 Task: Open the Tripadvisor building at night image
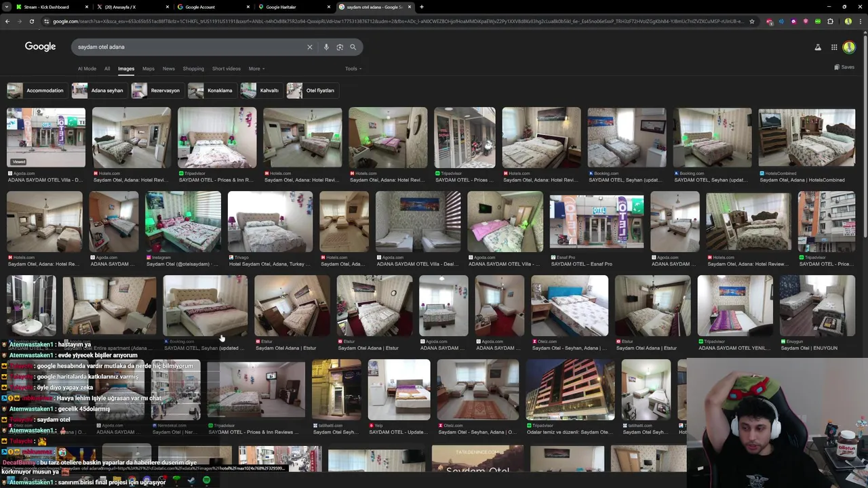pyautogui.click(x=570, y=390)
